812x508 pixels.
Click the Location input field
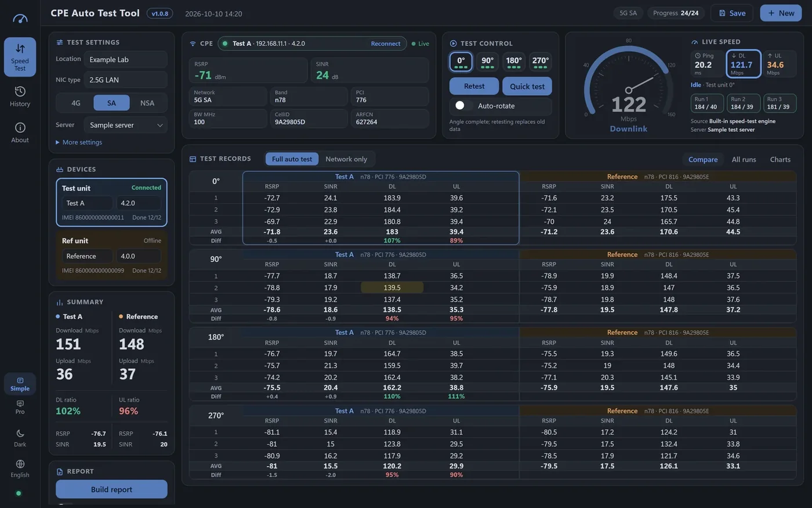125,59
